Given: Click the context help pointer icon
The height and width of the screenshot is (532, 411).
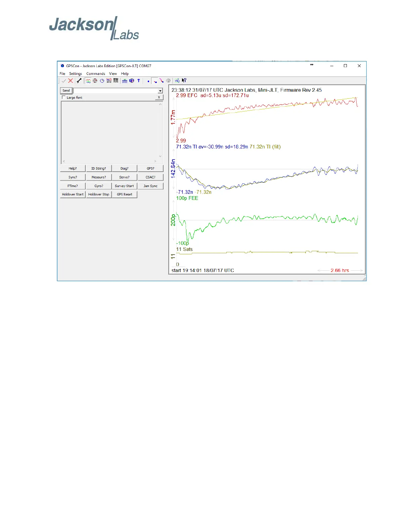Looking at the screenshot, I should pos(184,81).
